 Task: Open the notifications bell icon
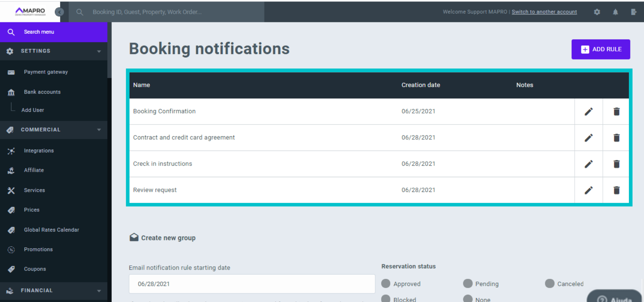615,12
